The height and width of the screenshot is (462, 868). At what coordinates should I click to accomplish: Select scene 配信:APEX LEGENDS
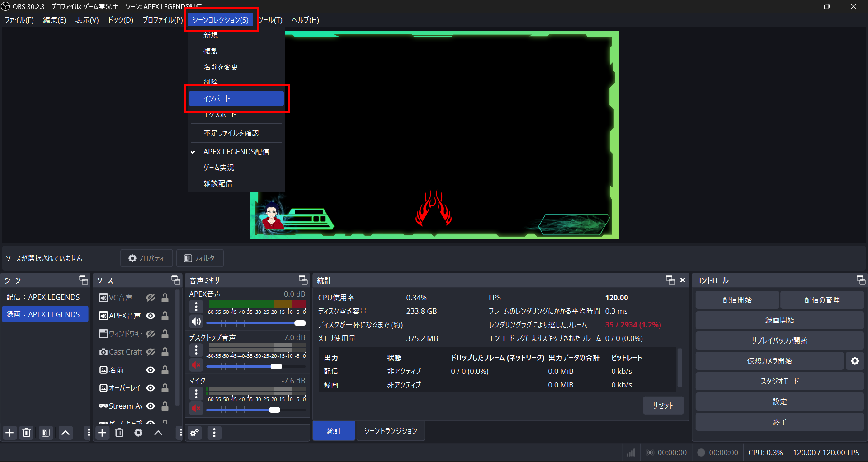(45, 297)
